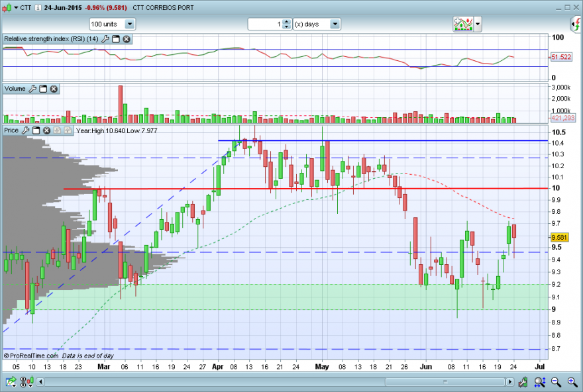Viewport: 583px width, 392px height.
Task: Click the 10.5 label on price axis
Action: pos(558,132)
